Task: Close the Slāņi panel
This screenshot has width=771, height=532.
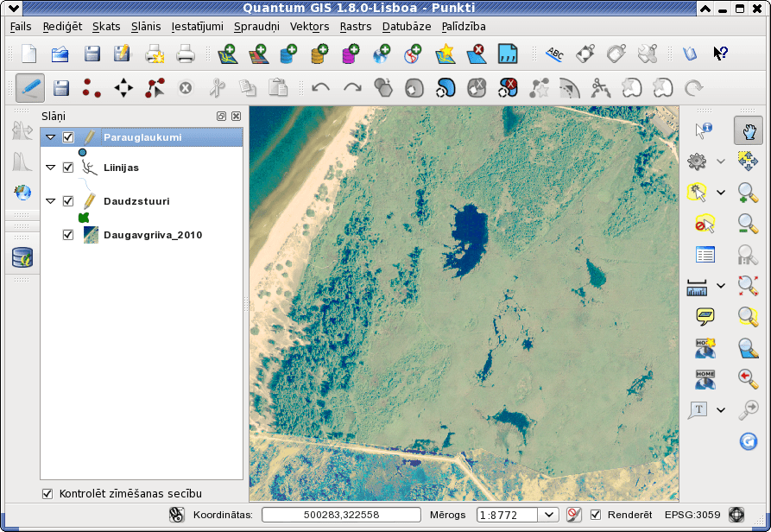Action: tap(236, 116)
